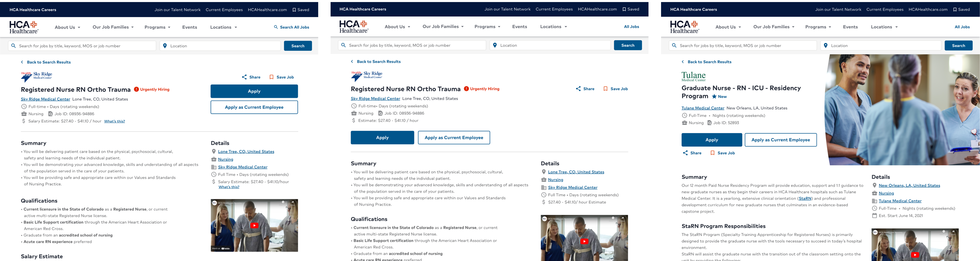Click the Sky Ridge Medical Center logo in the left mockup
The width and height of the screenshot is (980, 261).
click(x=37, y=77)
